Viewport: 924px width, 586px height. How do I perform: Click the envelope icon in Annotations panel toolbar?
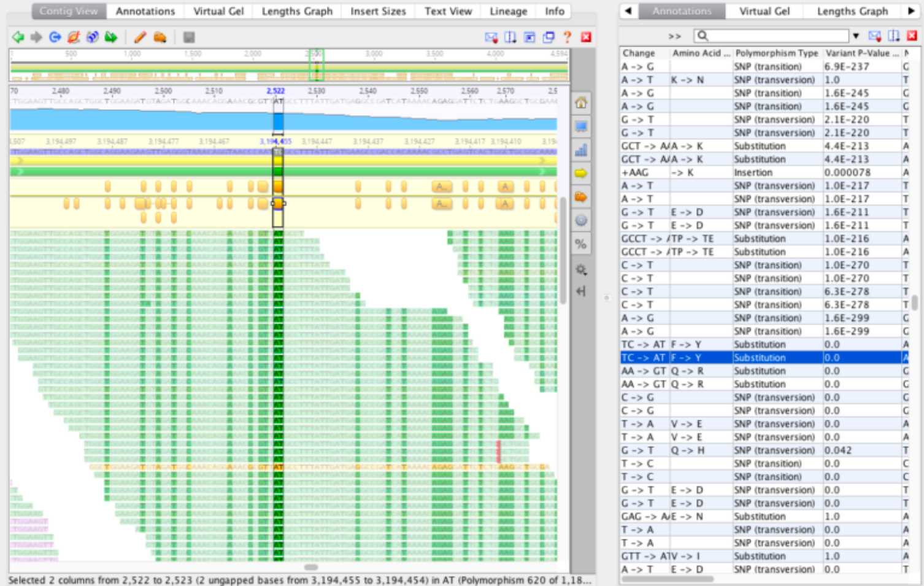point(875,36)
